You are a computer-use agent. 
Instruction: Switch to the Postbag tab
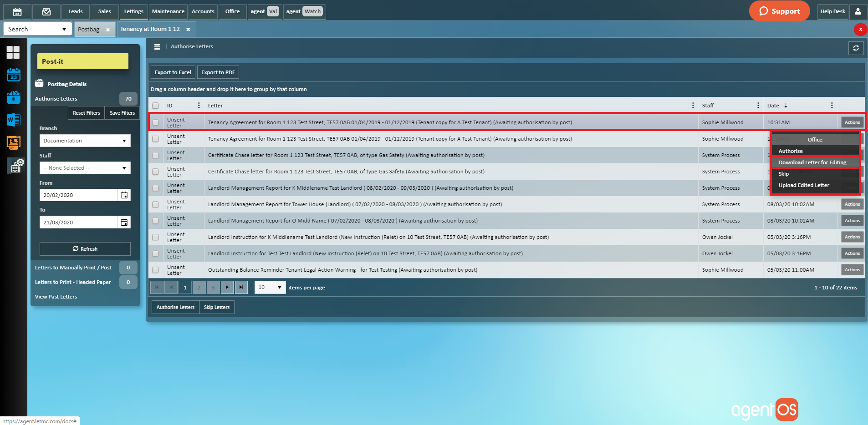click(x=89, y=29)
